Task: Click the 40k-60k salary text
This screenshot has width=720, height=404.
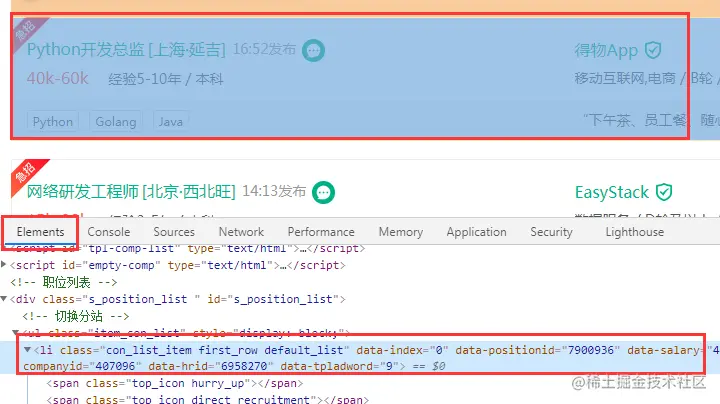Action: tap(57, 79)
